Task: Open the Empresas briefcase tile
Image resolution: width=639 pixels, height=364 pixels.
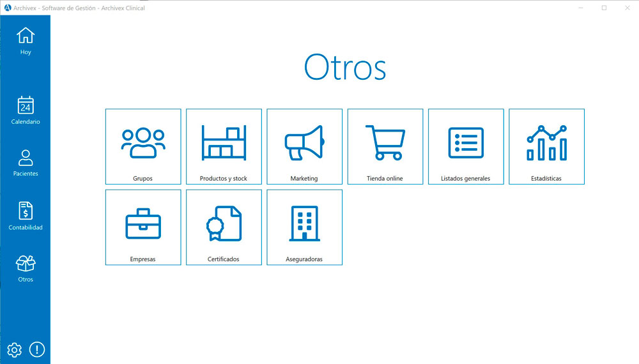Action: coord(143,227)
